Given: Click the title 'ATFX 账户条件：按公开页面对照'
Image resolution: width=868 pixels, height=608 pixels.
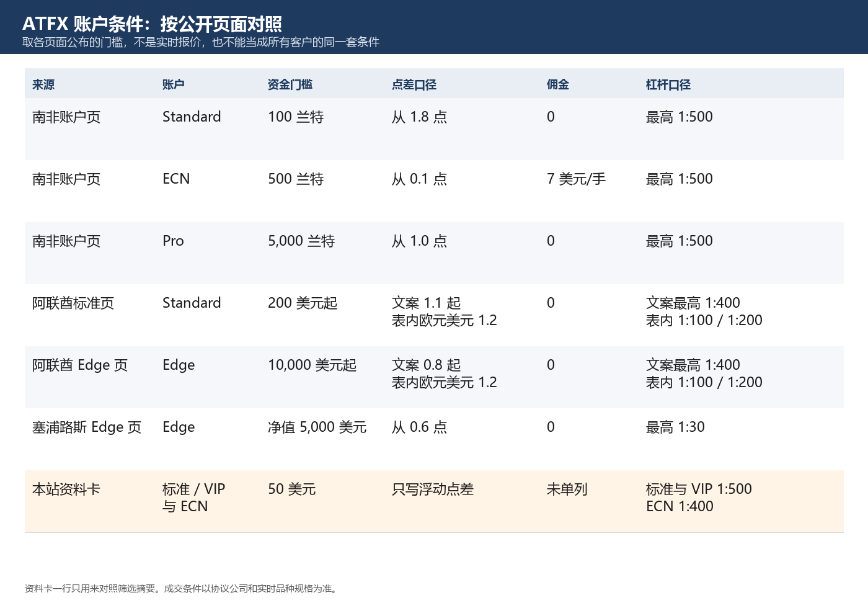Looking at the screenshot, I should click(152, 24).
